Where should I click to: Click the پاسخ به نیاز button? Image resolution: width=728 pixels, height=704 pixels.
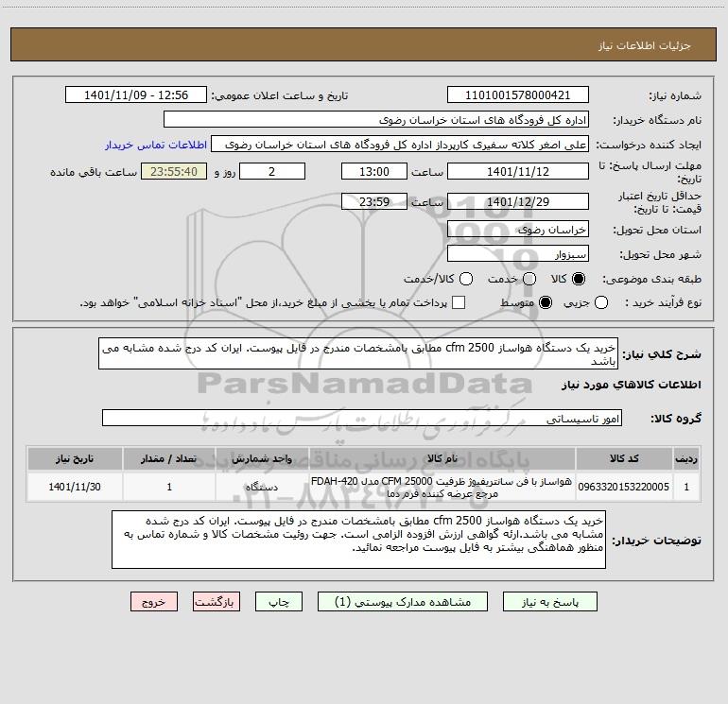pos(549,602)
